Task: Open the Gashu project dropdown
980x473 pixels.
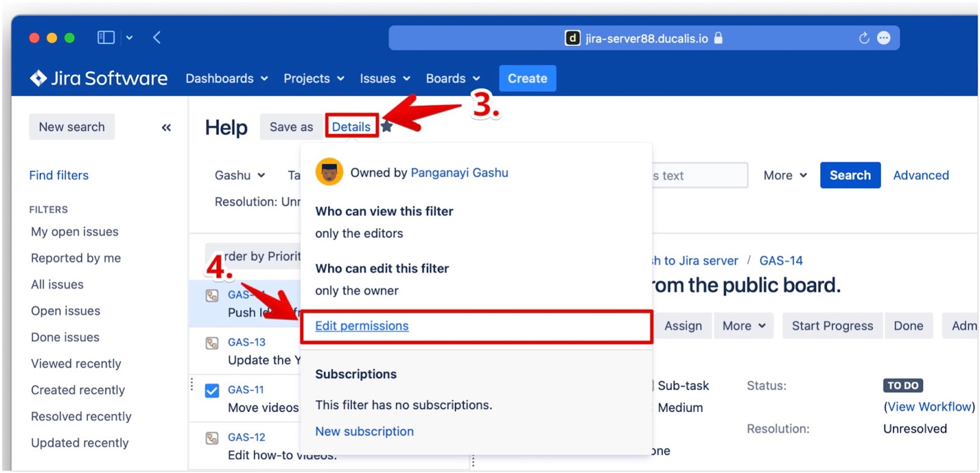Action: pos(239,175)
